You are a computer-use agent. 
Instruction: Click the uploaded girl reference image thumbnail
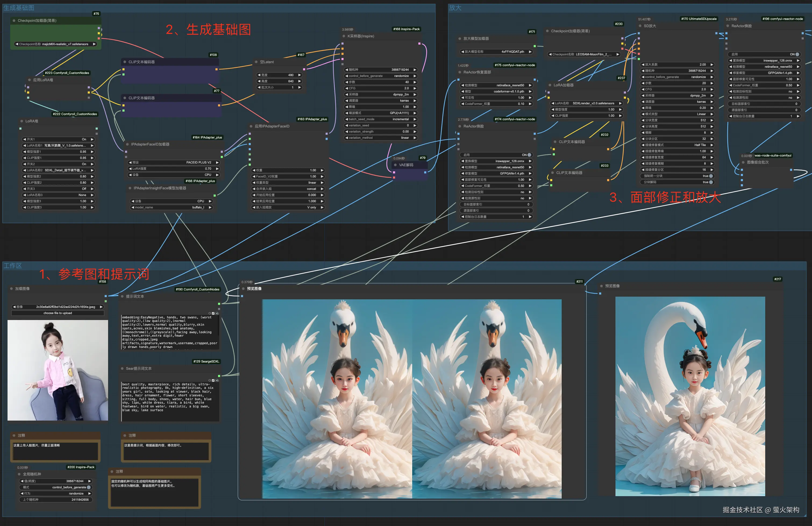click(x=58, y=370)
